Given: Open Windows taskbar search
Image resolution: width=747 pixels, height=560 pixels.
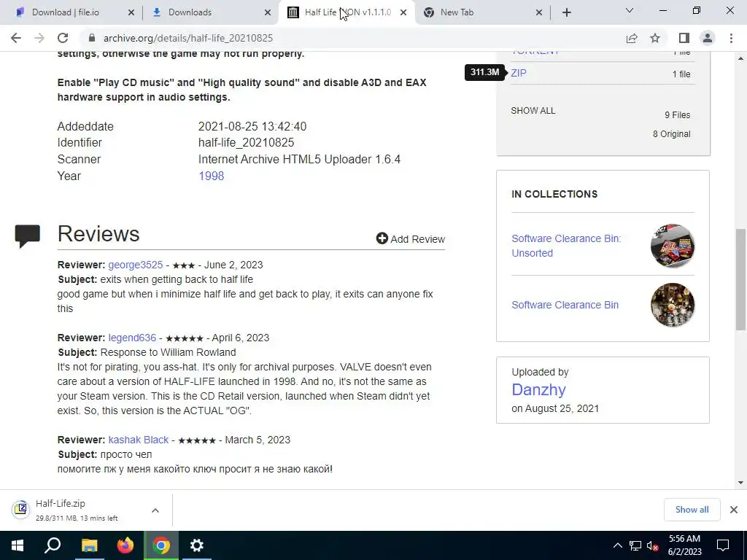Looking at the screenshot, I should coord(53,545).
